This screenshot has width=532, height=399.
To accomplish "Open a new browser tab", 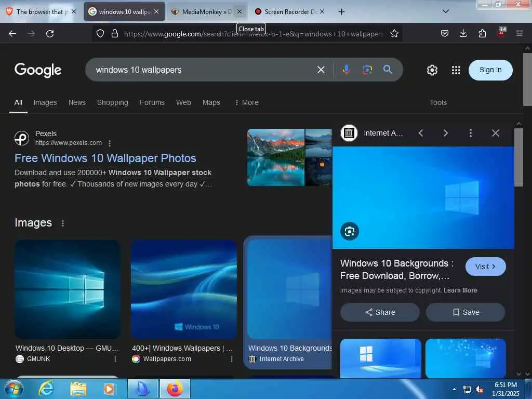I will point(341,12).
